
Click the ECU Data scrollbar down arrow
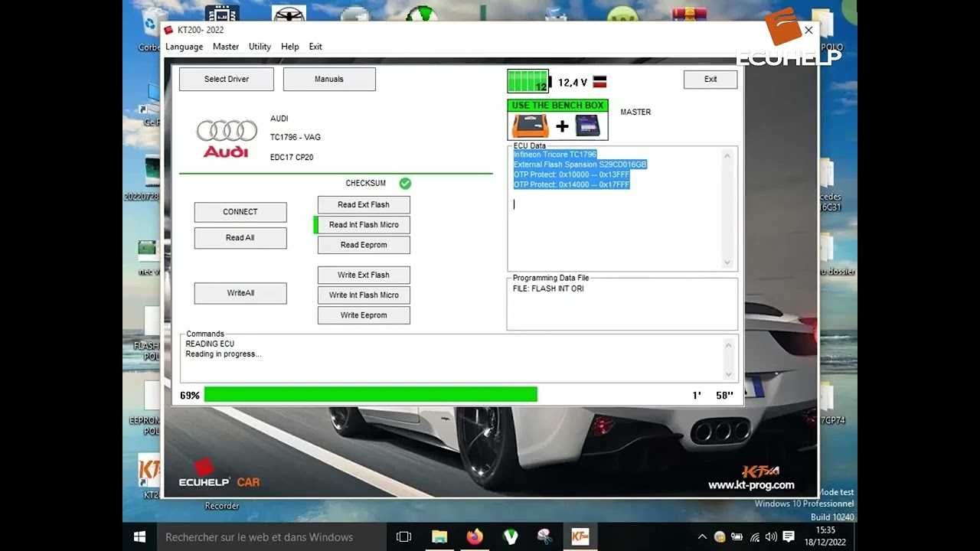pyautogui.click(x=727, y=262)
